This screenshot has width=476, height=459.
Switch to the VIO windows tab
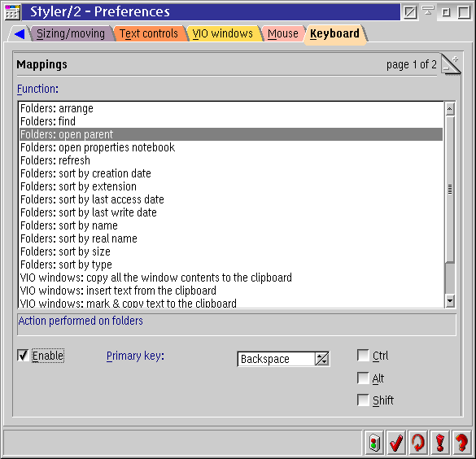(223, 33)
